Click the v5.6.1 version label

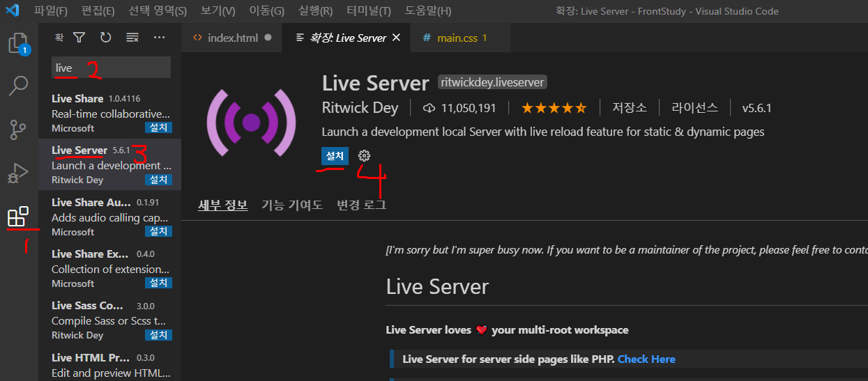[x=756, y=108]
